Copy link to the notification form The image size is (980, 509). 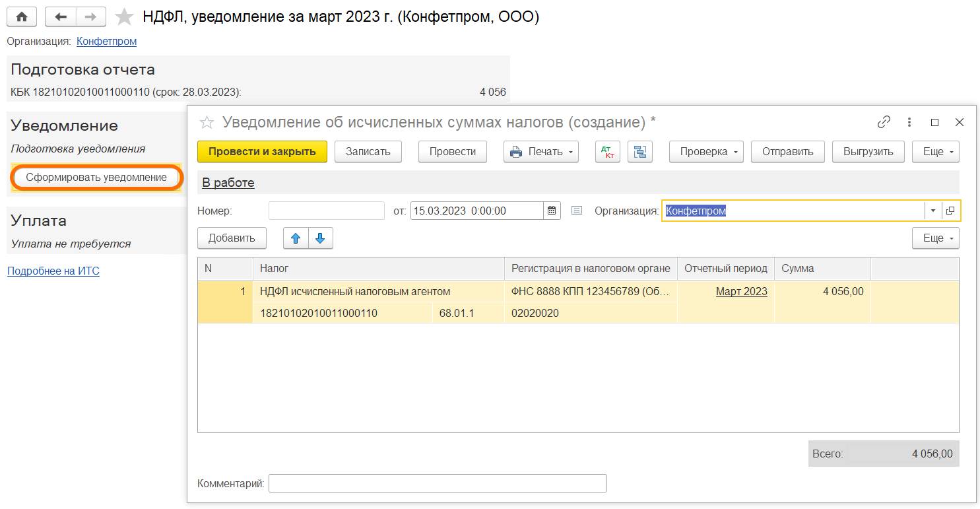click(884, 122)
